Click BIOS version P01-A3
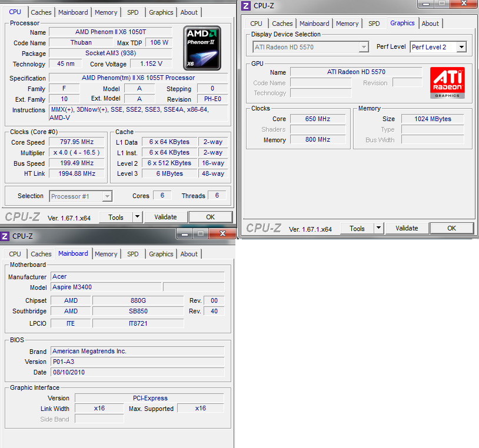This screenshot has height=448, width=479. [x=138, y=362]
